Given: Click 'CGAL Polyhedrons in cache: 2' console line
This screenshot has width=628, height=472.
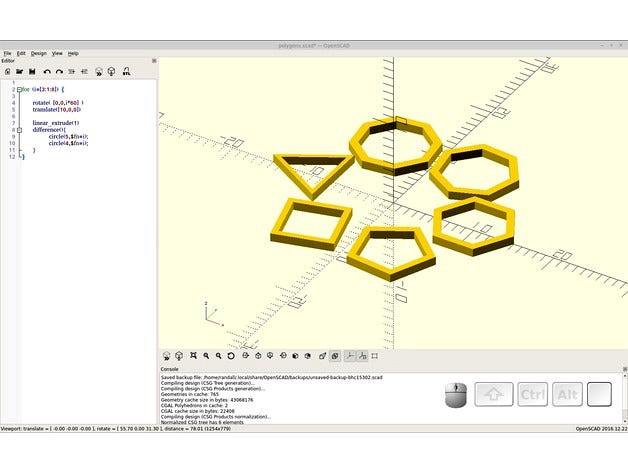Looking at the screenshot, I should (x=194, y=405).
